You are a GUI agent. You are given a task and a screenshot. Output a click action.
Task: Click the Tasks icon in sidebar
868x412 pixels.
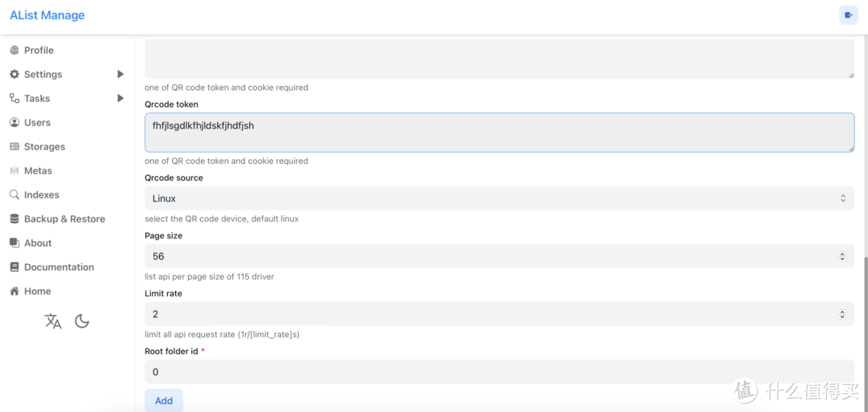(14, 98)
